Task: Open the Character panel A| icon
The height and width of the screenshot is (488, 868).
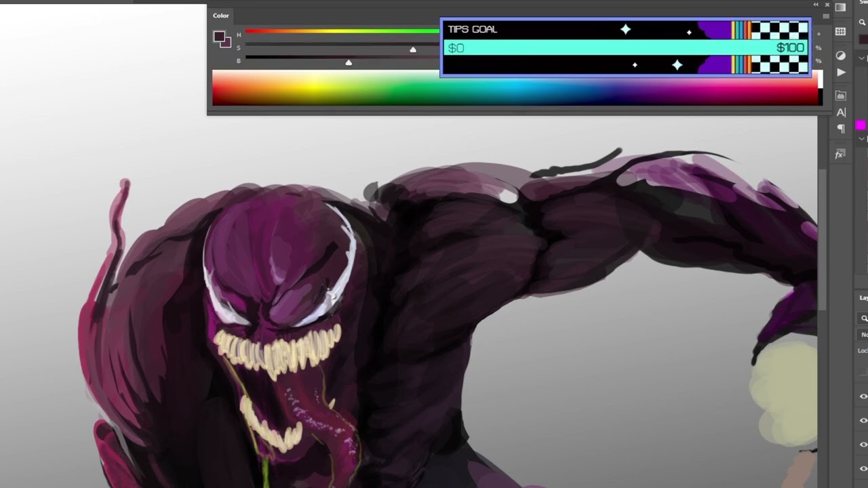Action: [x=841, y=113]
